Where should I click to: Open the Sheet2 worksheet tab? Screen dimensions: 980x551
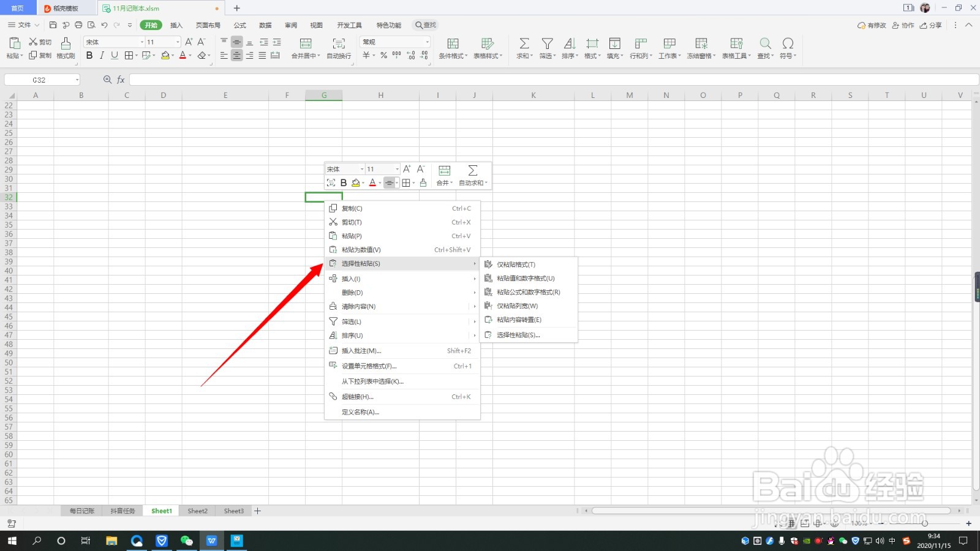pos(197,511)
